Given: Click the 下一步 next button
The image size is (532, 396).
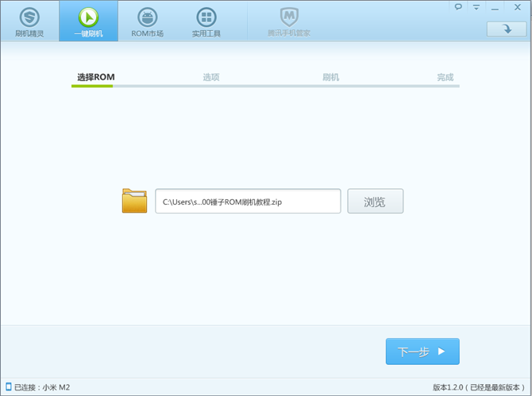Looking at the screenshot, I should point(422,352).
